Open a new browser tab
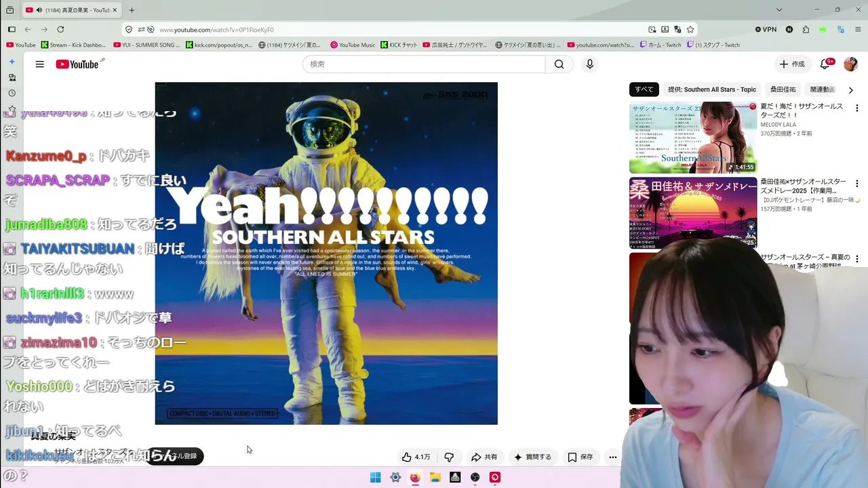Image resolution: width=868 pixels, height=488 pixels. [132, 10]
